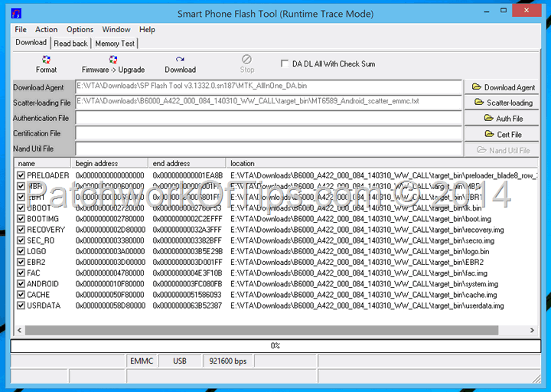This screenshot has height=392, width=551.
Task: Uncheck the ANDROID partition checkbox
Action: [21, 284]
